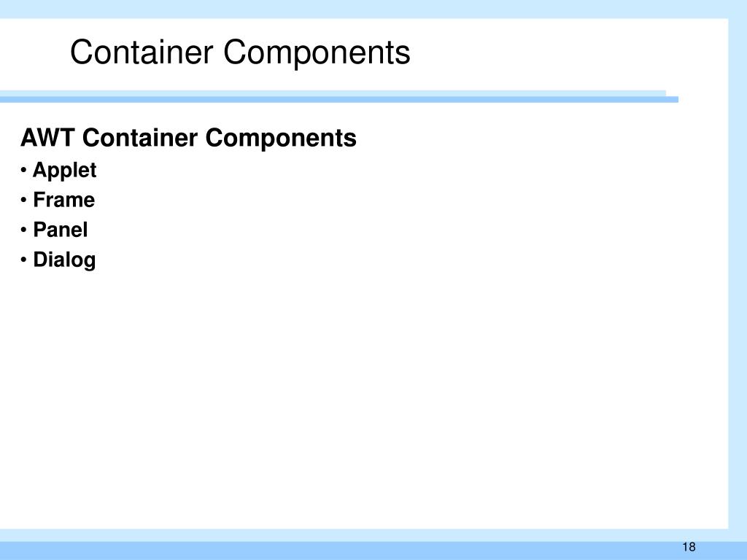Click the word Container in the title

[142, 52]
